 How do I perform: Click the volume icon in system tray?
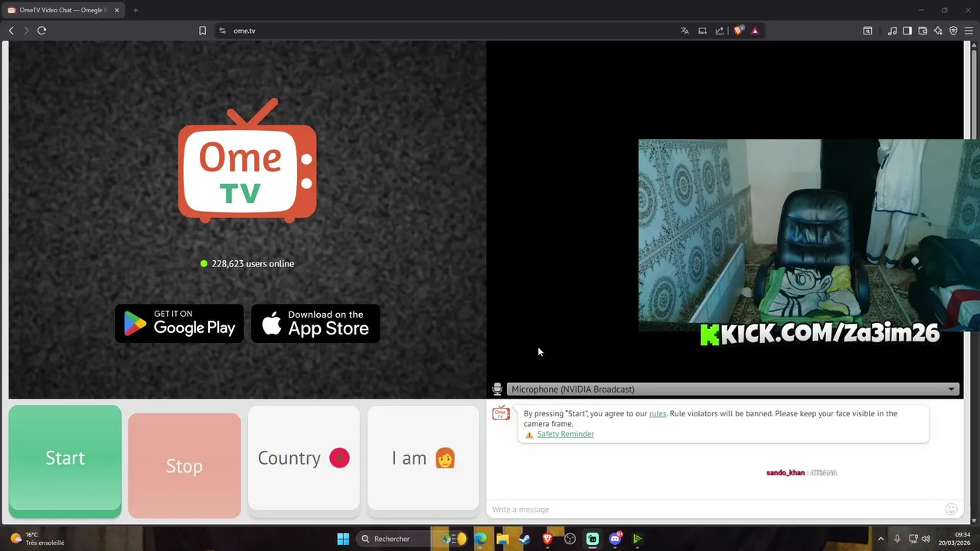click(x=926, y=539)
